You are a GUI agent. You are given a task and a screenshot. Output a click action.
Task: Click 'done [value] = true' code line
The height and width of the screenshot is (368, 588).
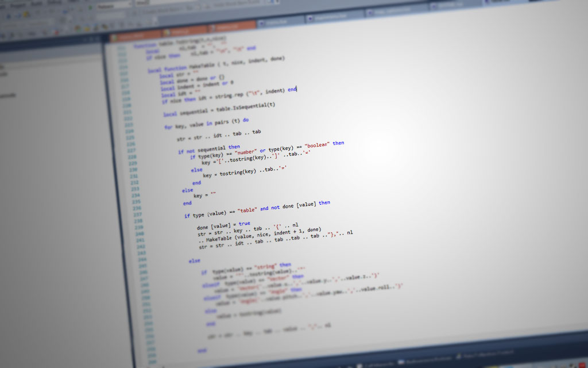point(223,225)
